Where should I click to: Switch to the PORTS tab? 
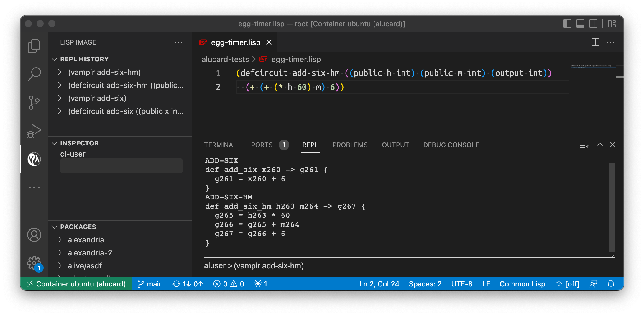(x=262, y=145)
